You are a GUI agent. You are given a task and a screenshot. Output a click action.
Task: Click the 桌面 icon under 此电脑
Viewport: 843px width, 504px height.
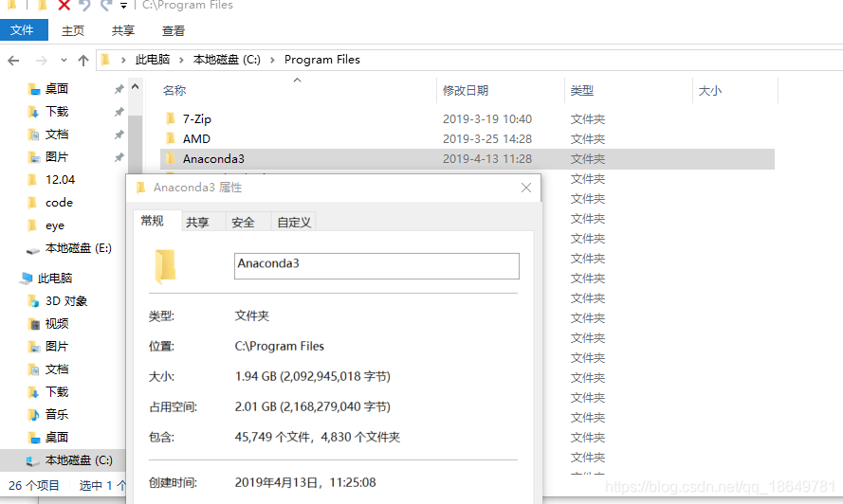pyautogui.click(x=34, y=438)
